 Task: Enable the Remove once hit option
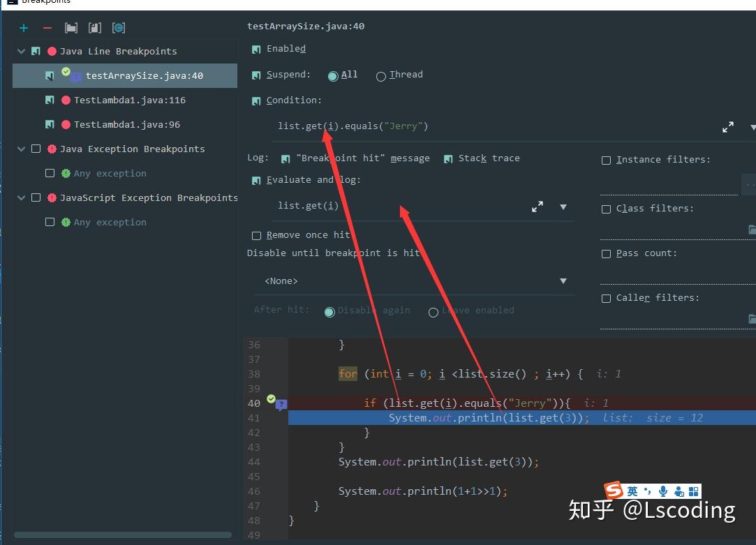[257, 235]
